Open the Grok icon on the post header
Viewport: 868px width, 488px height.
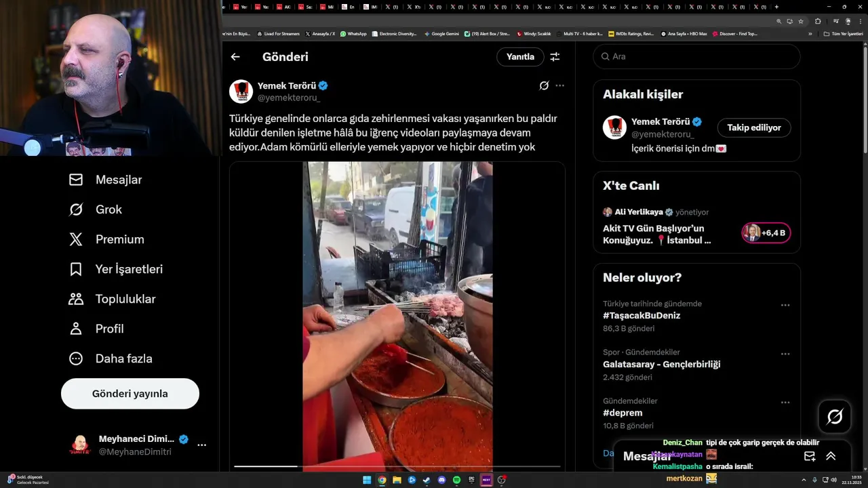point(544,85)
